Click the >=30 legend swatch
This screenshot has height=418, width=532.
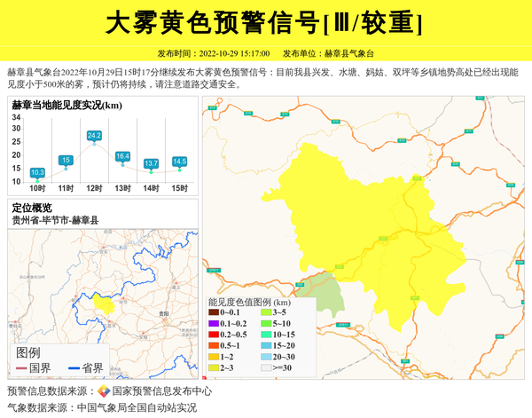pyautogui.click(x=265, y=367)
